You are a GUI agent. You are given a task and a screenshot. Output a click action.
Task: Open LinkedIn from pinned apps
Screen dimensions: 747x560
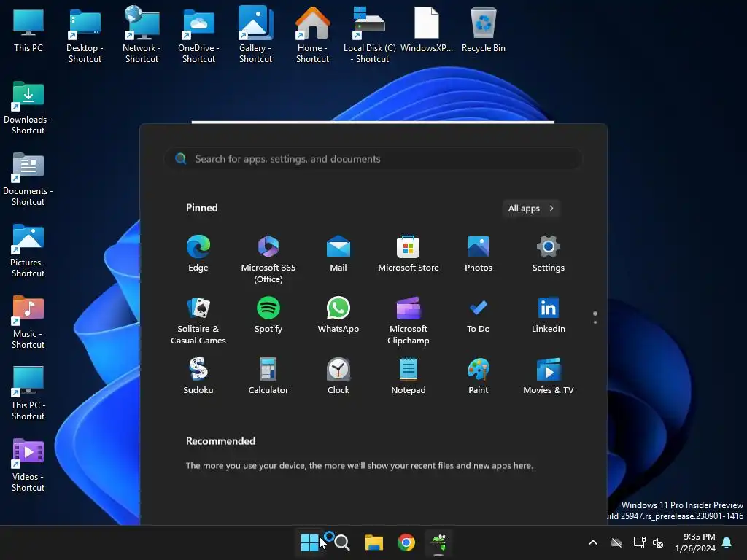549,315
